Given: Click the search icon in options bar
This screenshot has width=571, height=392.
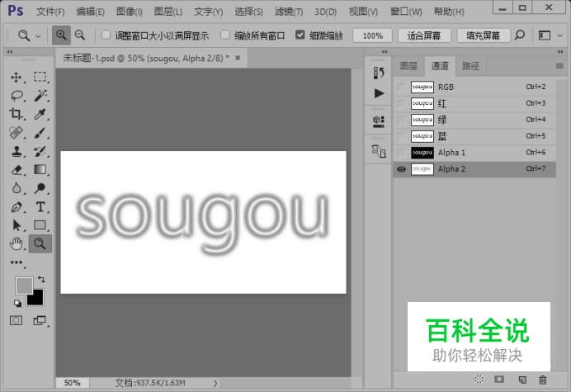Looking at the screenshot, I should [x=520, y=35].
